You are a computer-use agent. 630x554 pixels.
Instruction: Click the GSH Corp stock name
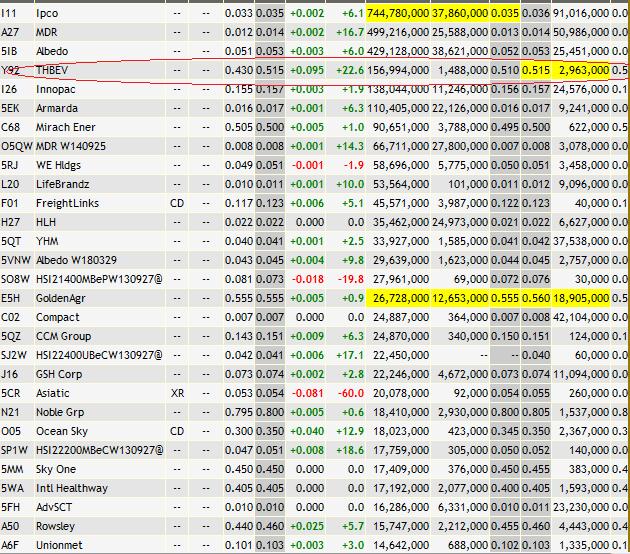click(59, 374)
